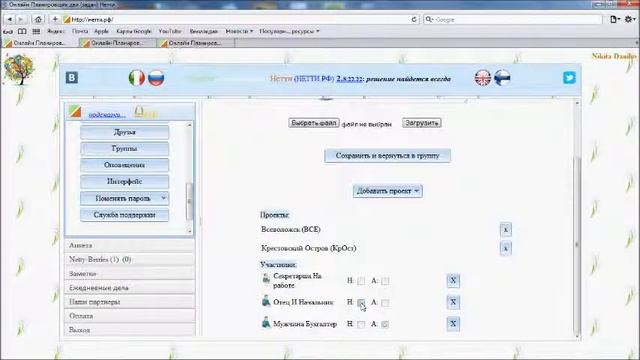Open the reading list book icon
640x360 pixels.
tap(22, 31)
